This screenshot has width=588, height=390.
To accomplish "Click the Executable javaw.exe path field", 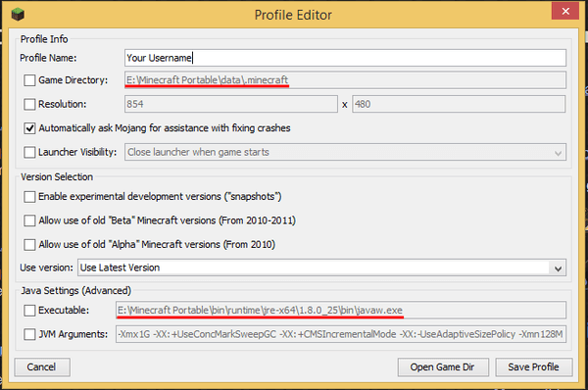I will tap(341, 310).
